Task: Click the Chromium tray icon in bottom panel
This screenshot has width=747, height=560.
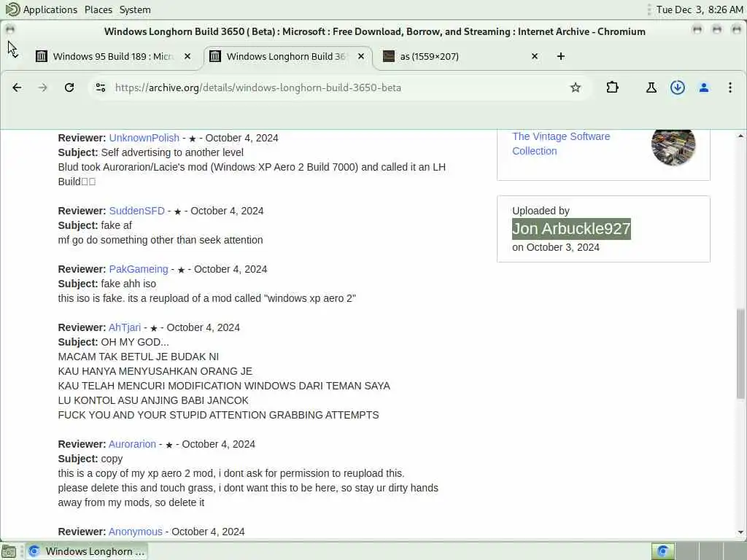Action: [662, 551]
